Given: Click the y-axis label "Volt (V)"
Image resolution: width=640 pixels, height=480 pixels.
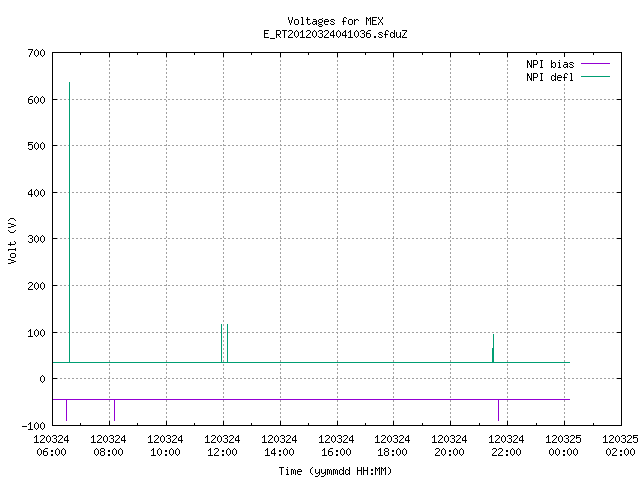Looking at the screenshot, I should pos(12,240).
